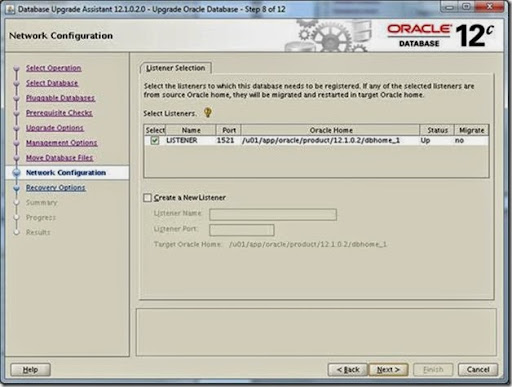Go to the Select Operation step
Image resolution: width=512 pixels, height=387 pixels.
click(54, 68)
